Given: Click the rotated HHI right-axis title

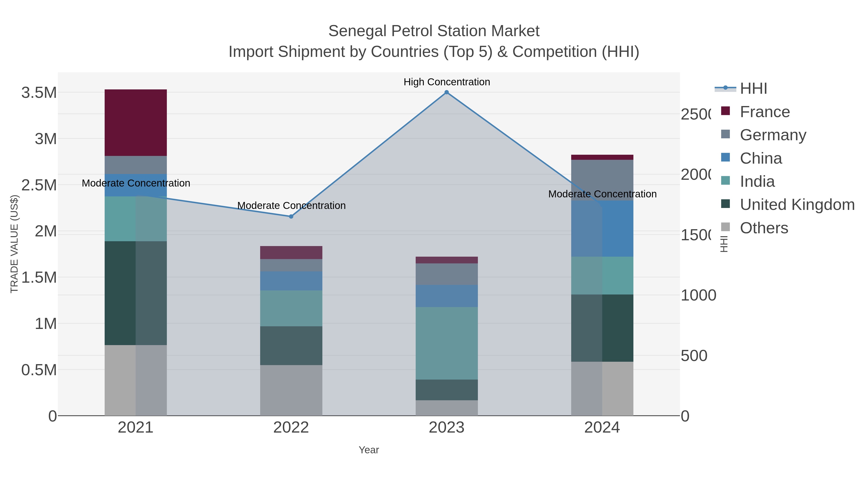Looking at the screenshot, I should (x=724, y=244).
